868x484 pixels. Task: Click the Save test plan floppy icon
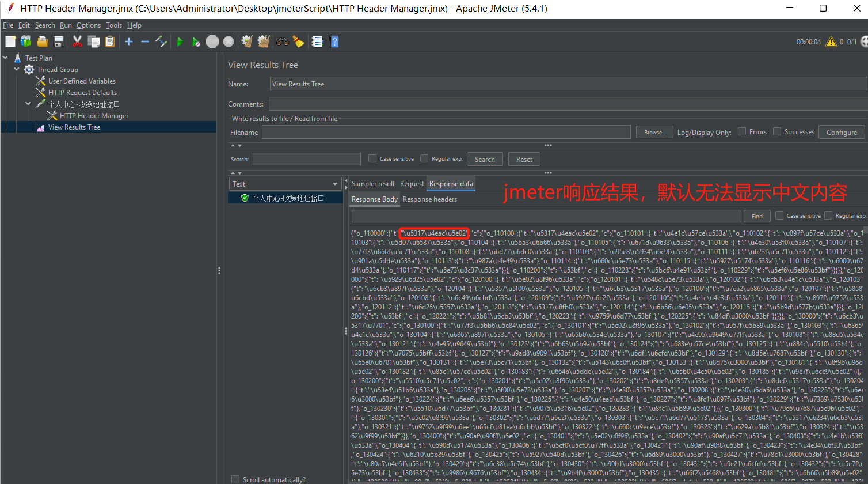58,41
